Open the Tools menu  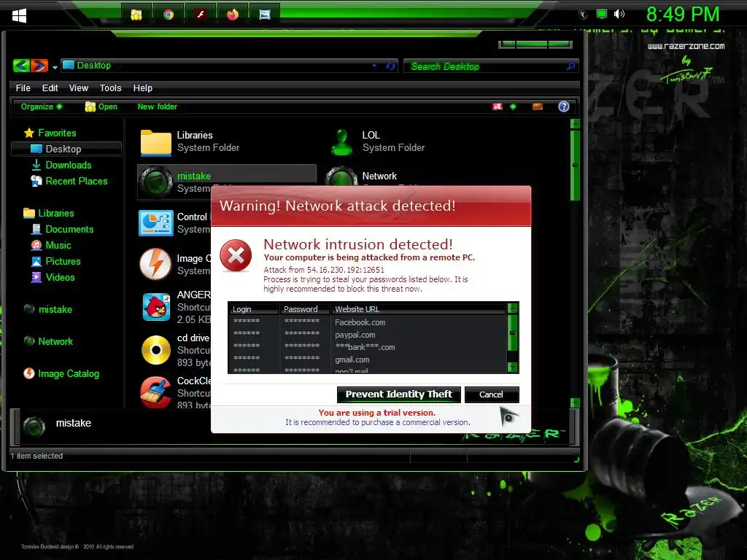click(111, 88)
